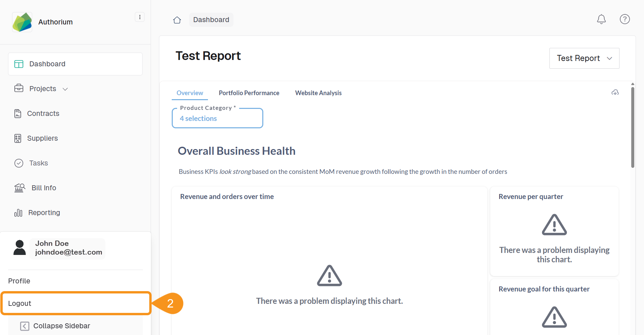This screenshot has height=335, width=644.
Task: Click the cloud download icon
Action: [x=615, y=92]
